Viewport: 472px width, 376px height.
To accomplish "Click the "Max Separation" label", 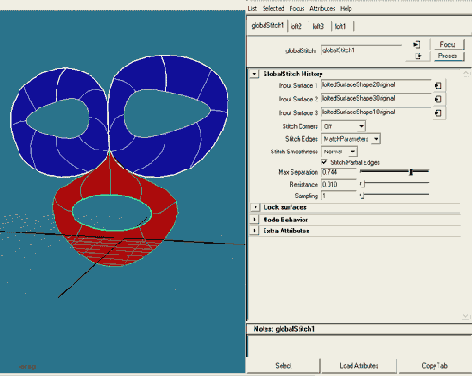I will (x=298, y=172).
